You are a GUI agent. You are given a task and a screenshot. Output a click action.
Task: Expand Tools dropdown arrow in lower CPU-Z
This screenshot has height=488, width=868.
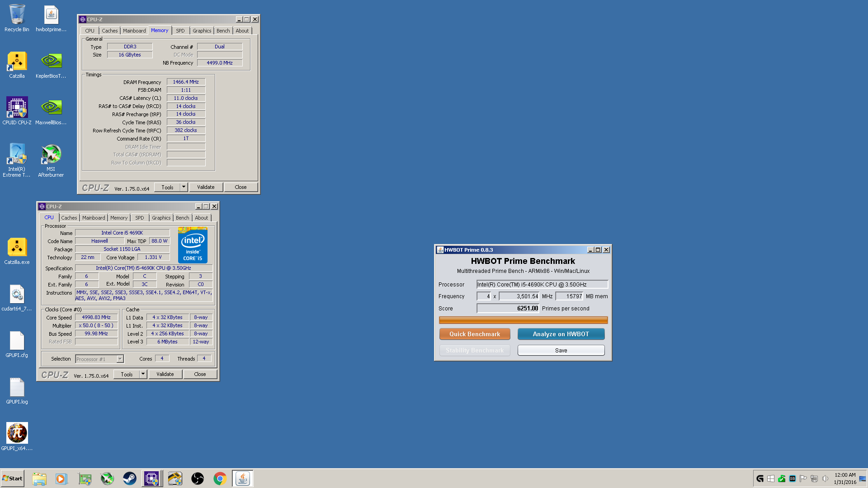pyautogui.click(x=143, y=374)
